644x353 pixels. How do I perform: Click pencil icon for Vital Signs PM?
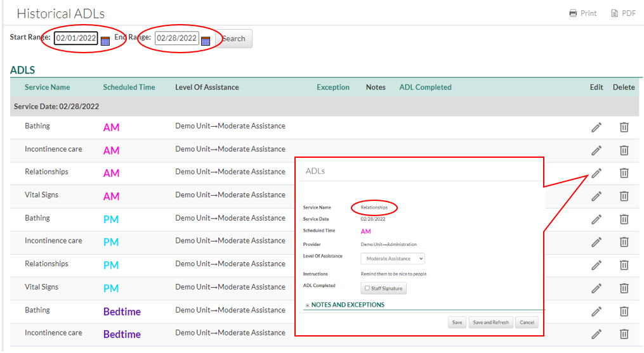[x=596, y=288]
